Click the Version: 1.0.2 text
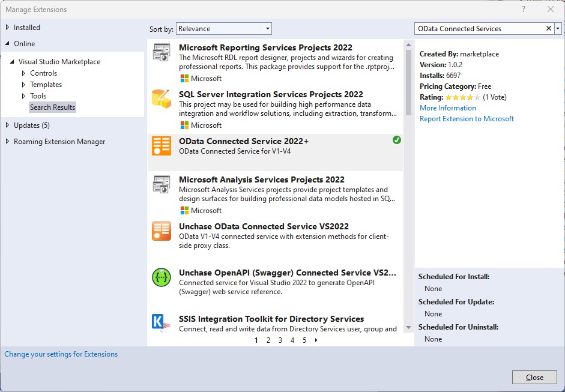The width and height of the screenshot is (565, 392). (441, 65)
